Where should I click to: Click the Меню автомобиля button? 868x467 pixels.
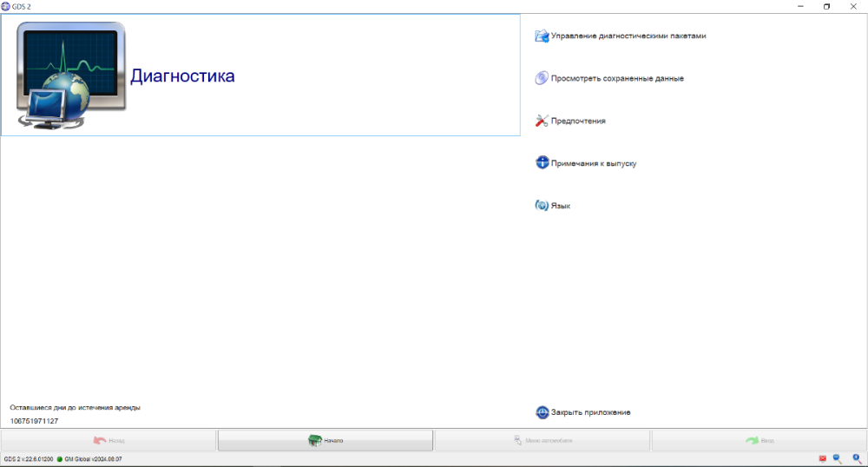[x=542, y=440]
